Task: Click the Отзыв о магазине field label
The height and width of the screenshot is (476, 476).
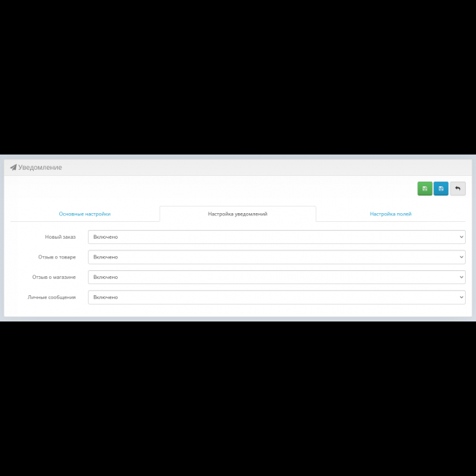Action: [55, 278]
